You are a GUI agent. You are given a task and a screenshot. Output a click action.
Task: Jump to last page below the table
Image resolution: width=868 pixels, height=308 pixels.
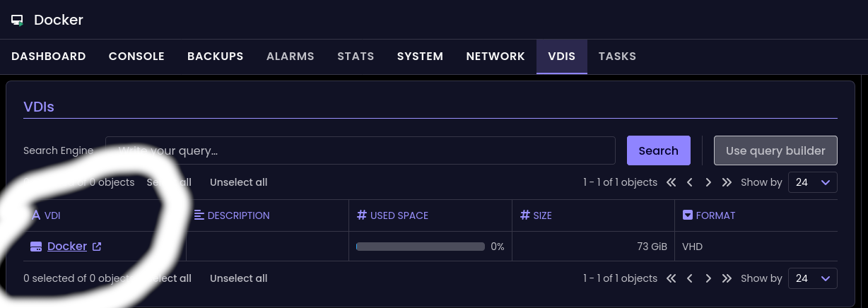coord(727,278)
